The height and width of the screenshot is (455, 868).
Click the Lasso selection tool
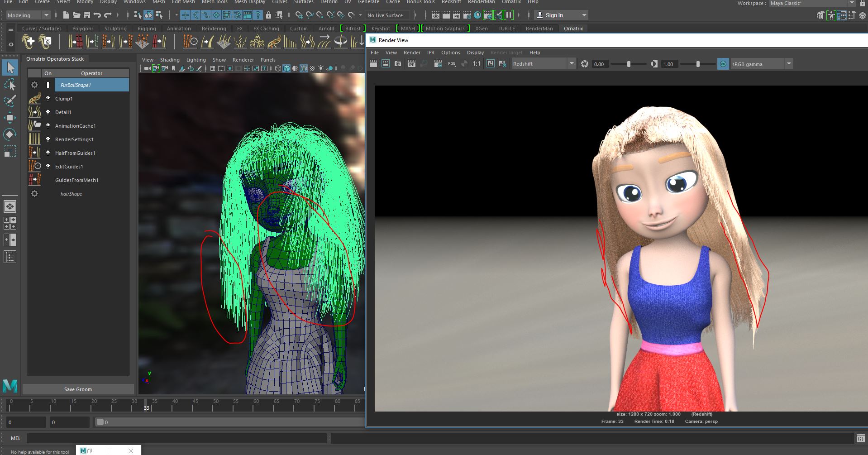[x=10, y=85]
